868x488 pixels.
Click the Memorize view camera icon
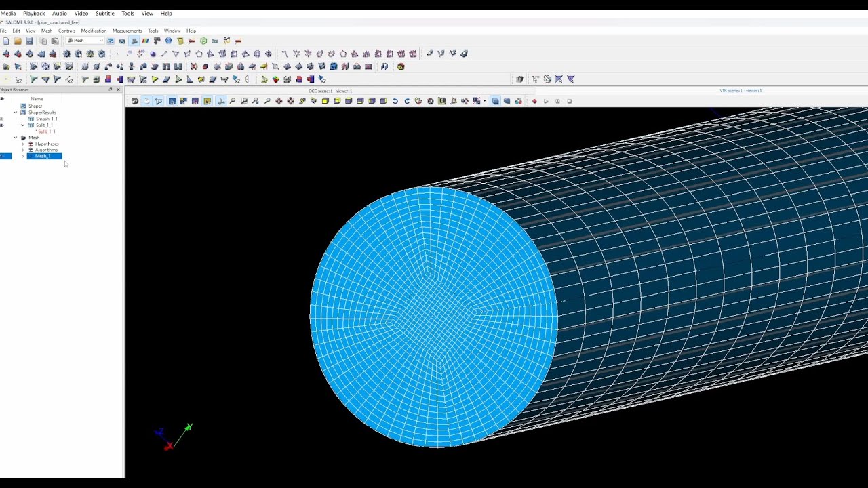coord(430,101)
